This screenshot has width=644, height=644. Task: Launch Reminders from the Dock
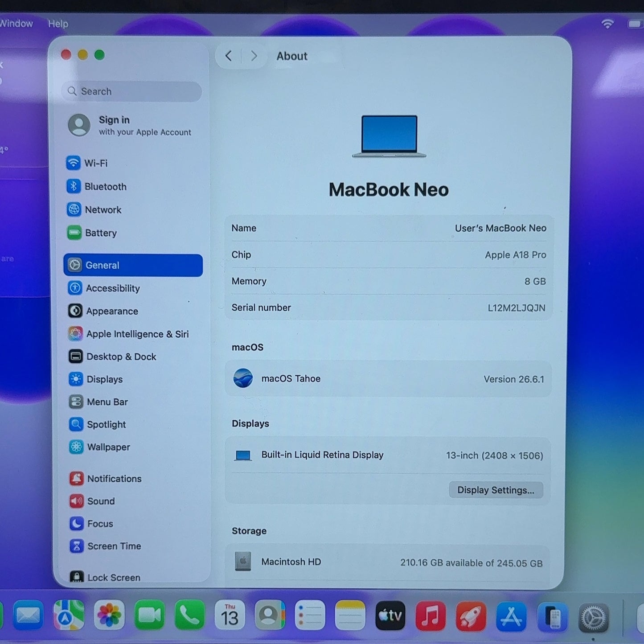(x=310, y=615)
